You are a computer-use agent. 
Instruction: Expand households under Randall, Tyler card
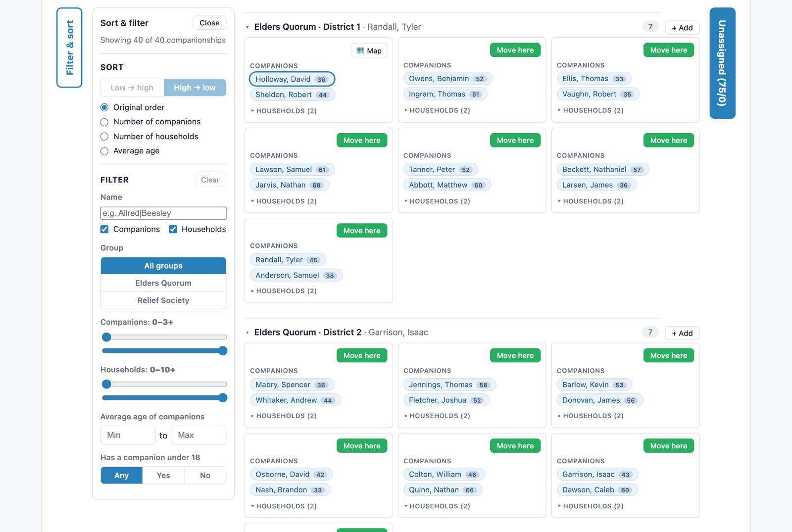point(284,291)
